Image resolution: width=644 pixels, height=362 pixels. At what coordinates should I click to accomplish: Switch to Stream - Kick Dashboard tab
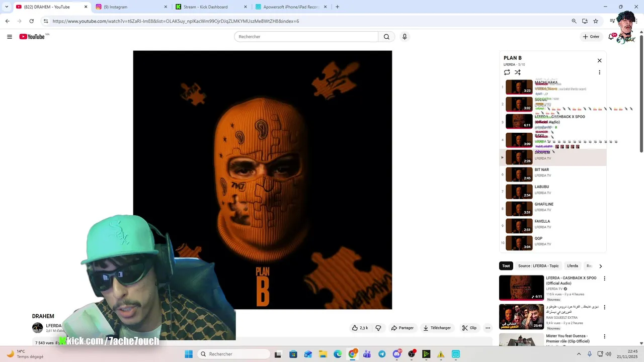coord(211,7)
